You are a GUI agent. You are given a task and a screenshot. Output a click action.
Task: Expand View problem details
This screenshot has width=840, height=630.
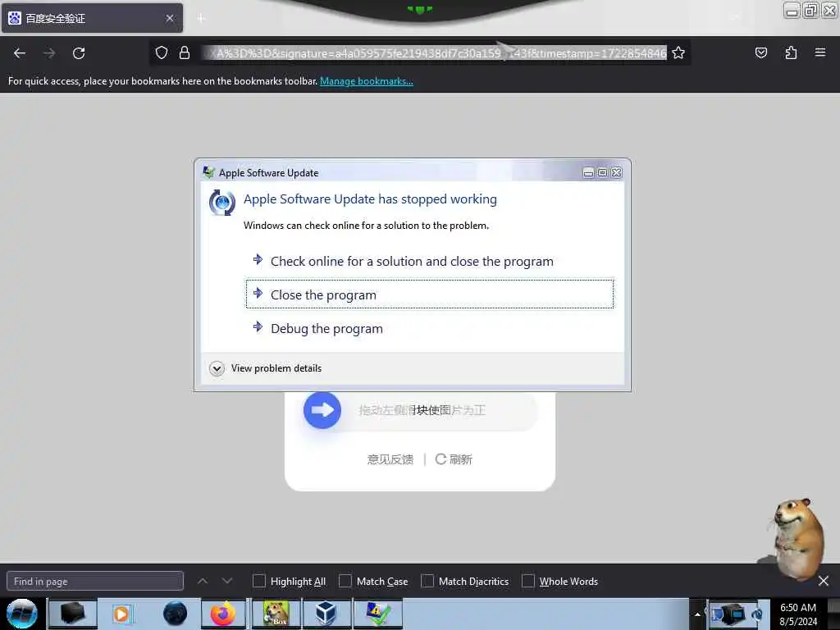point(266,368)
